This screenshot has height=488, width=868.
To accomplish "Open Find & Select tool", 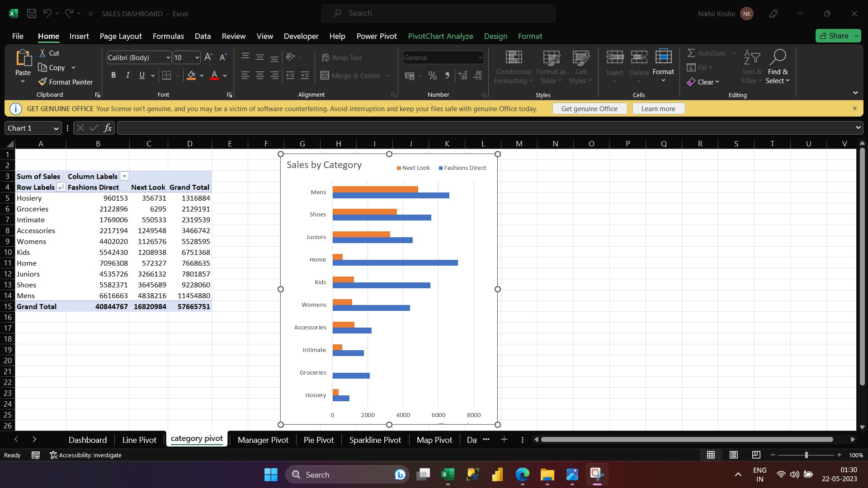I will click(x=778, y=67).
